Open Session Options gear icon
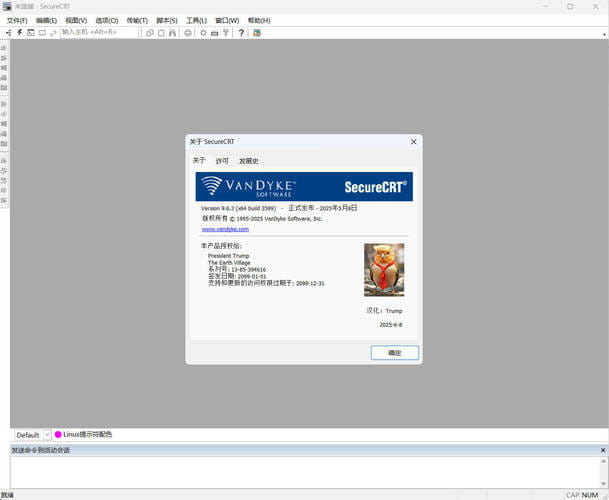Viewport: 609px width, 500px height. pyautogui.click(x=203, y=32)
